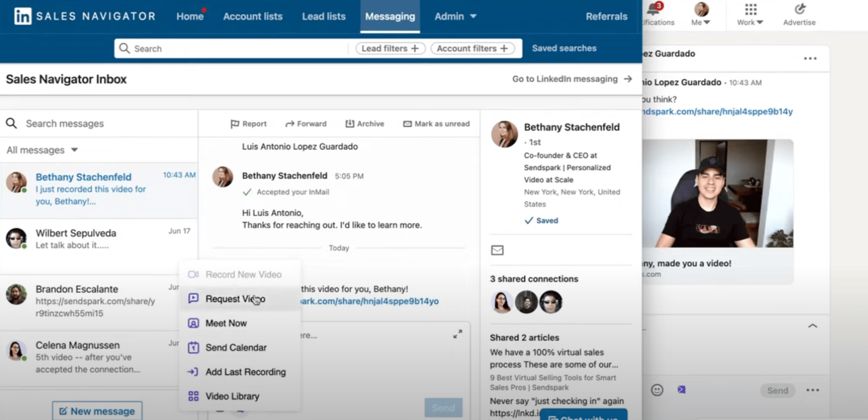Click the Send Calendar icon in menu
The height and width of the screenshot is (420, 868).
click(x=193, y=347)
